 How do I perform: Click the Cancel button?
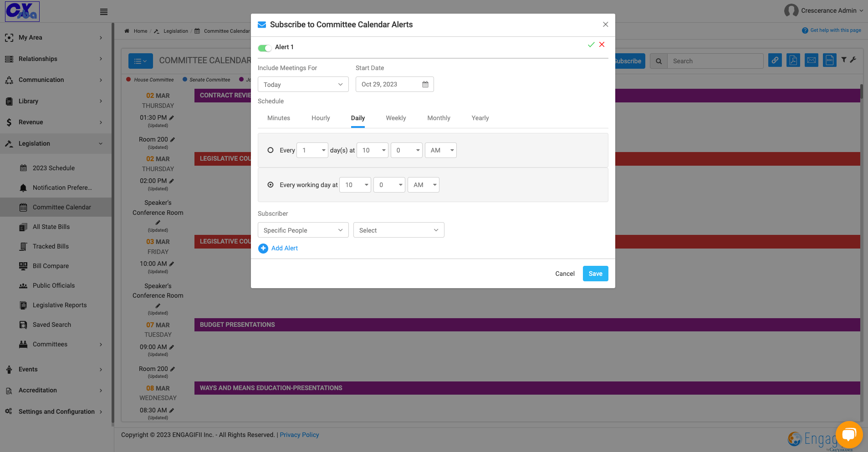point(565,274)
